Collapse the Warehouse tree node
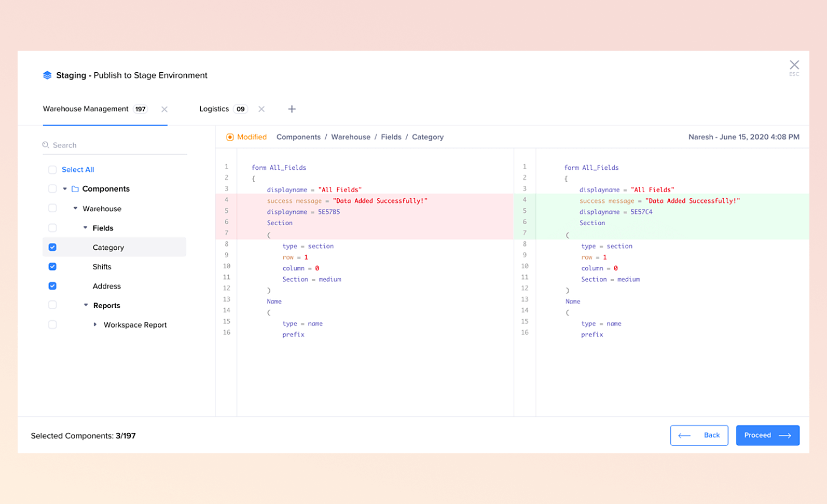827x504 pixels. click(75, 208)
